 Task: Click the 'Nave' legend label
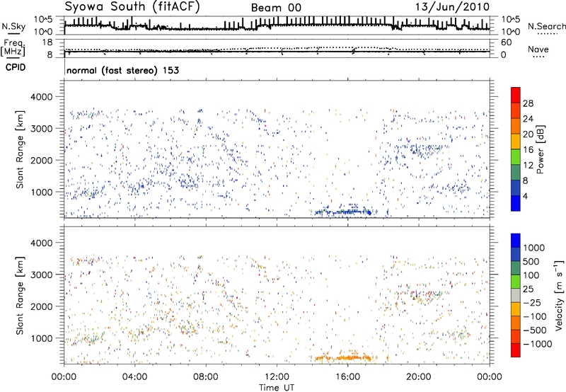(538, 49)
